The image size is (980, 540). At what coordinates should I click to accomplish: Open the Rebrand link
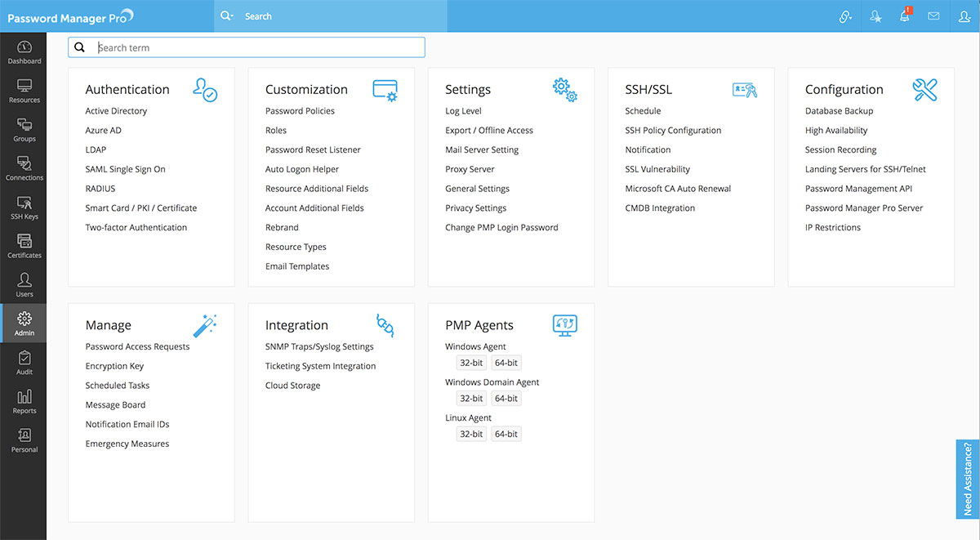282,228
